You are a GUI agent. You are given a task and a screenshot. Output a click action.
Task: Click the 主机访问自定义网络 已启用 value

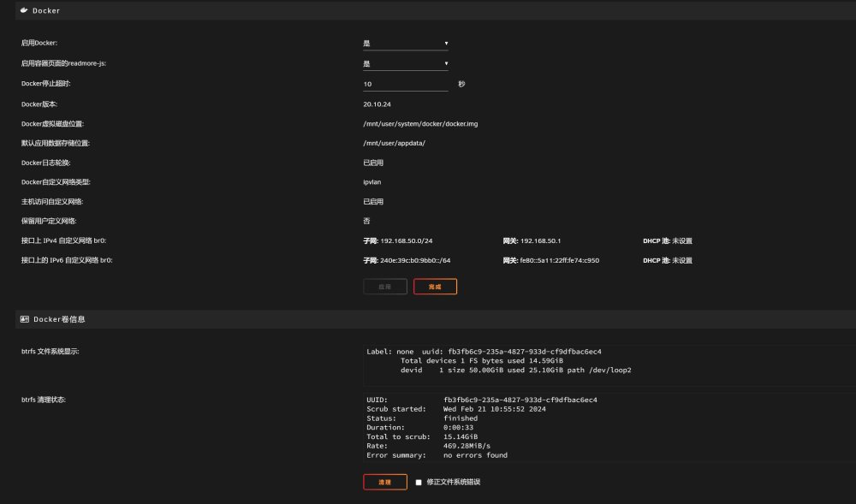pos(373,201)
